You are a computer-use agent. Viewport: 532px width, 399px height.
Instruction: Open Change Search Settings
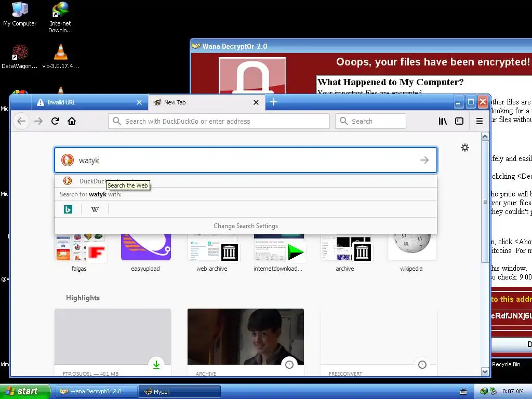246,226
